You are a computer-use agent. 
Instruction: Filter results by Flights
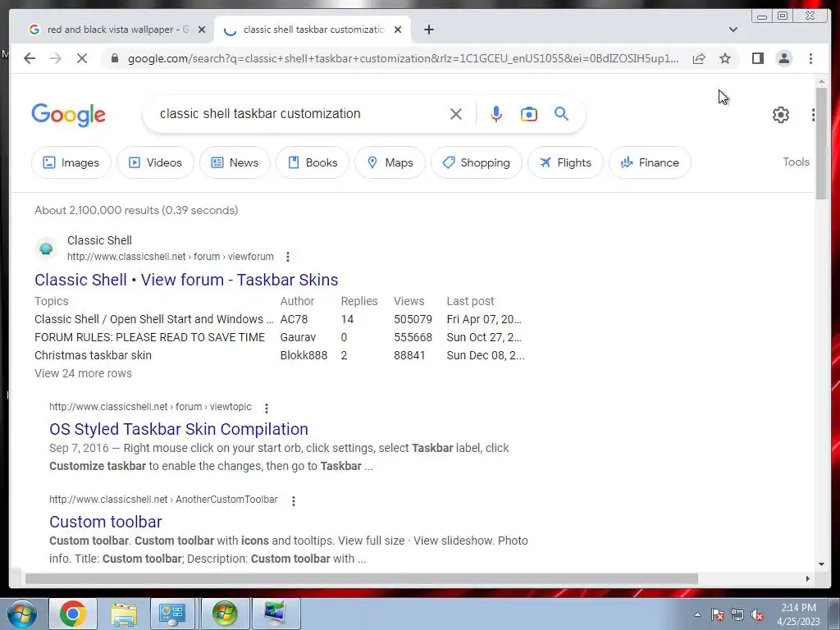(x=565, y=162)
